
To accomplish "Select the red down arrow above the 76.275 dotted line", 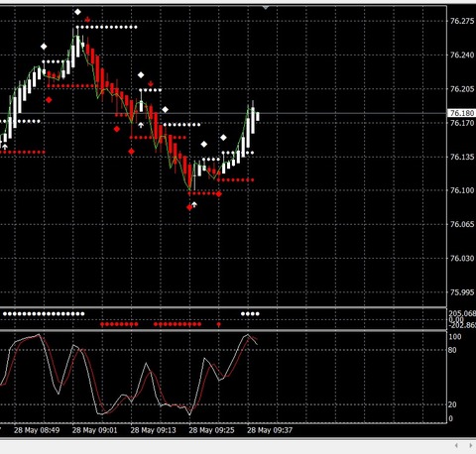I will tap(87, 20).
